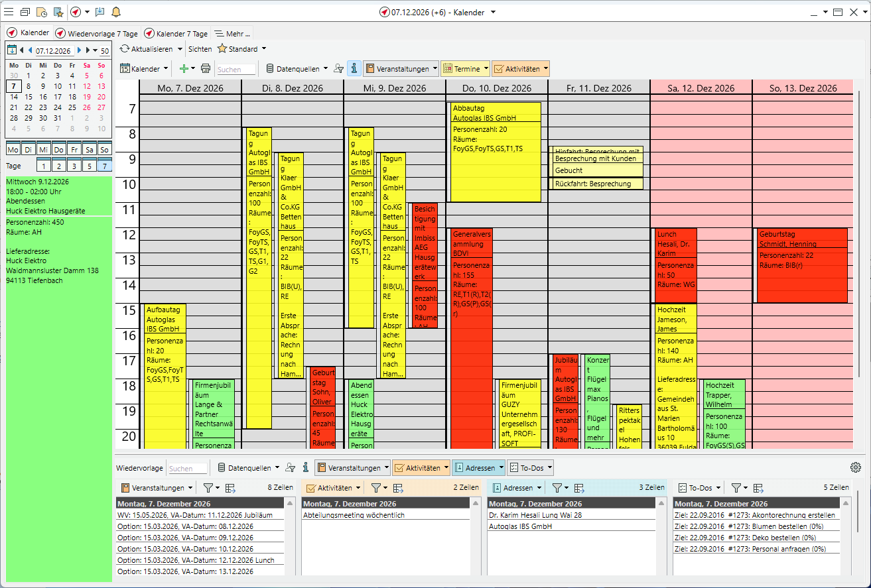This screenshot has height=588, width=871.
Task: Select December 16 in the mini calendar
Action: click(43, 96)
